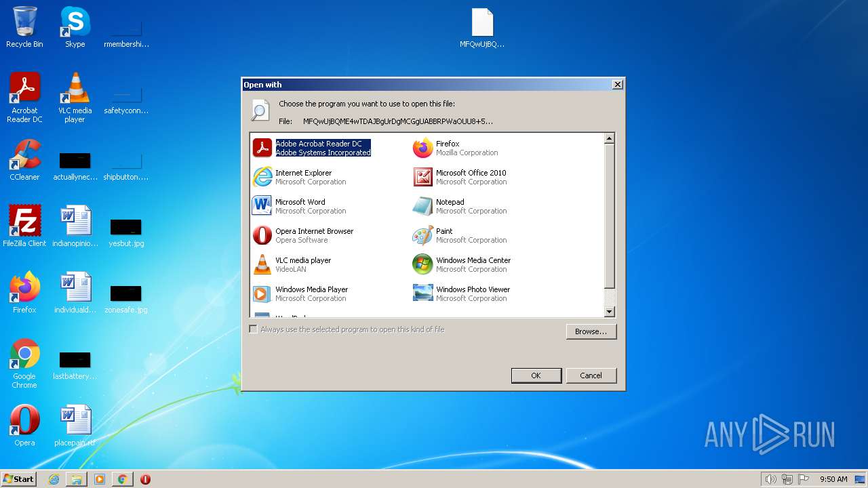Select the MFQwUjBQ file on desktop
Screen dimensions: 868x488
[482, 28]
